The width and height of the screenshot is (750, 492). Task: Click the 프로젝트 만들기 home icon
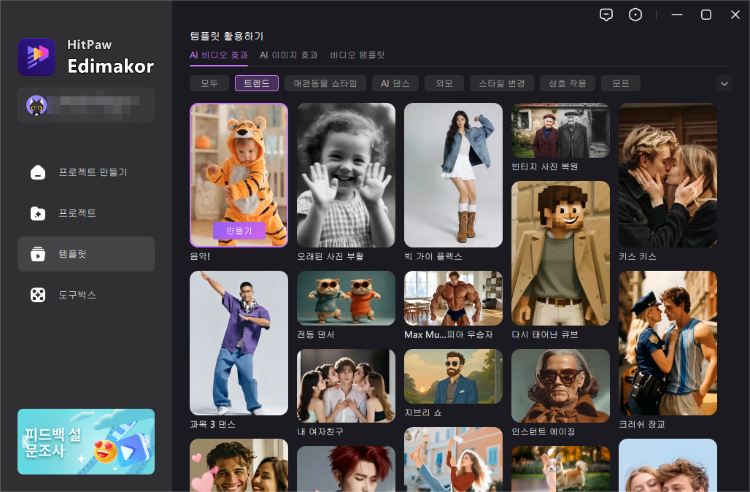(x=38, y=172)
